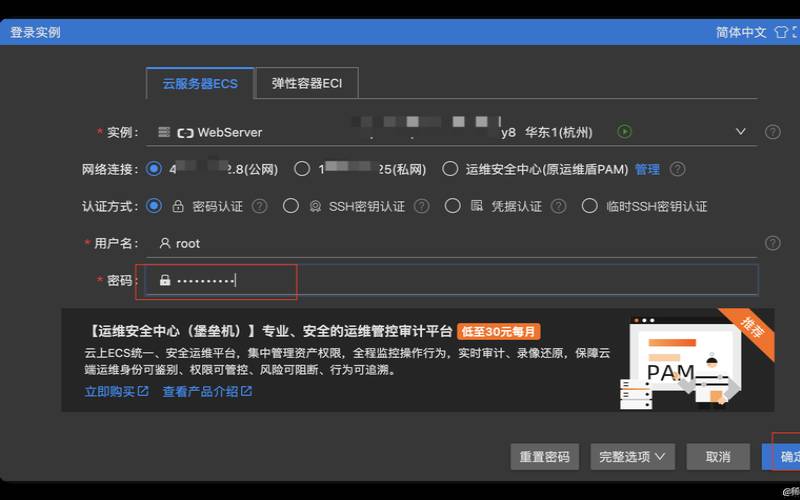Click the green running-status icon next to 华东1(杭州)
The width and height of the screenshot is (800, 500).
coord(624,132)
